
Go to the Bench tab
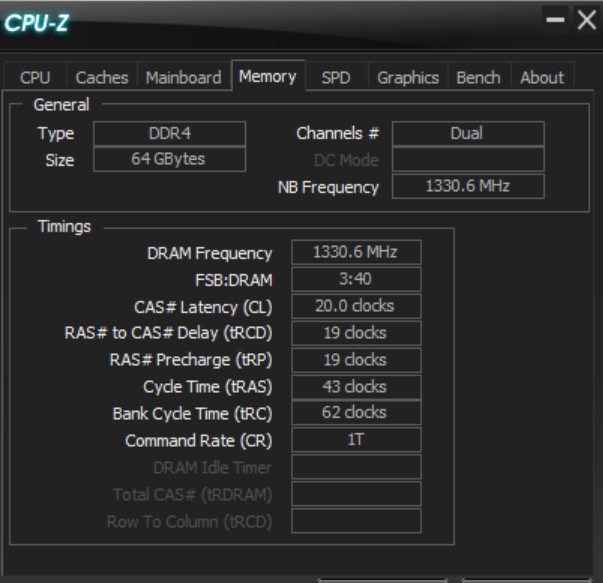click(x=478, y=77)
